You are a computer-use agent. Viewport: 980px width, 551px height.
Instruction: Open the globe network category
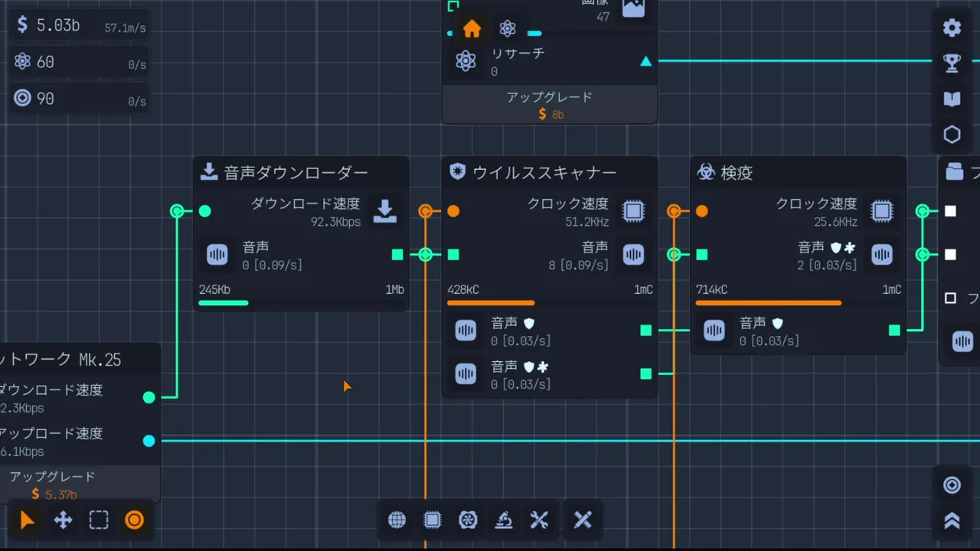[x=397, y=520]
